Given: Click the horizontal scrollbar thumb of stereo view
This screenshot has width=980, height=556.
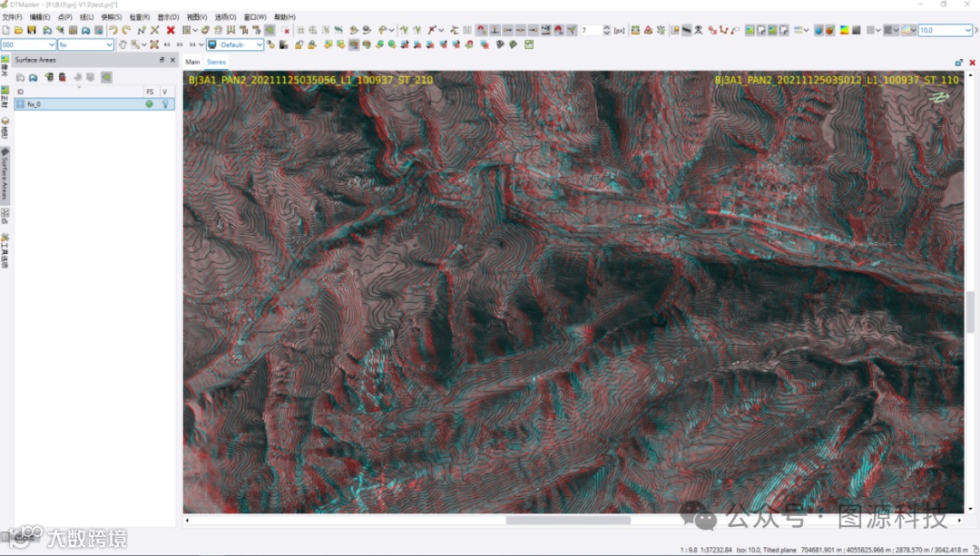Looking at the screenshot, I should click(568, 520).
